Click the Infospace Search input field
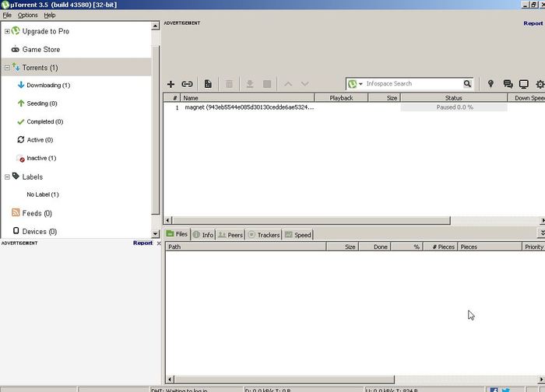Screen dimensions: 545x392 point(413,84)
